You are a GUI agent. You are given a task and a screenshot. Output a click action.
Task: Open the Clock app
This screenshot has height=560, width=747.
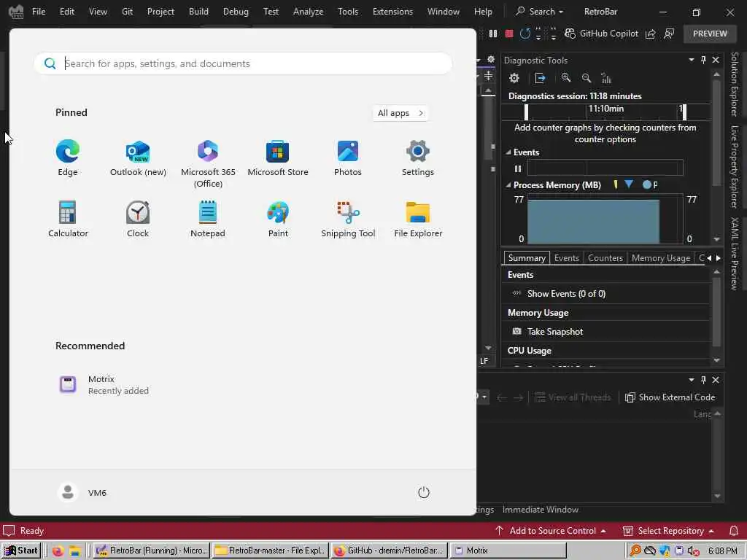tap(138, 219)
